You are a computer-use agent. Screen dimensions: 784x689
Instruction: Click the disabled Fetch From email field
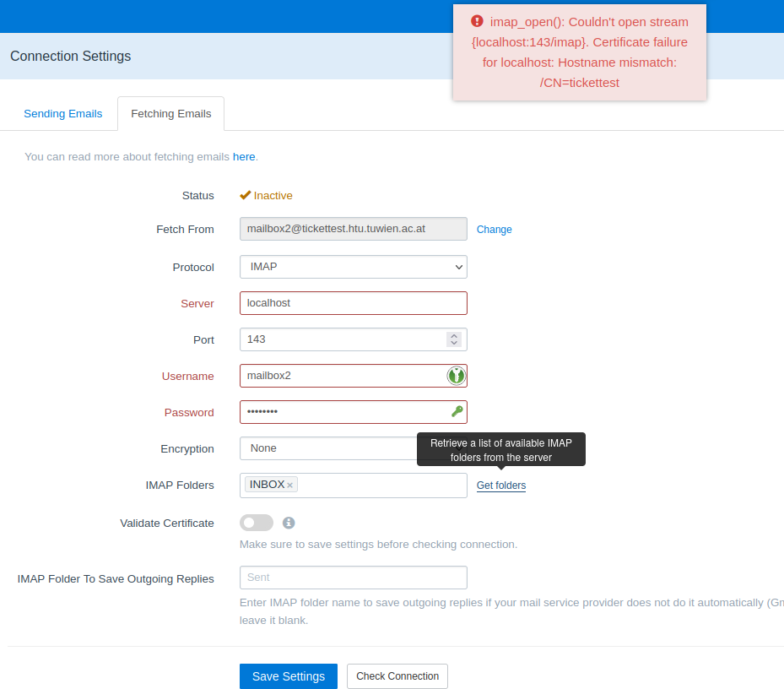354,229
